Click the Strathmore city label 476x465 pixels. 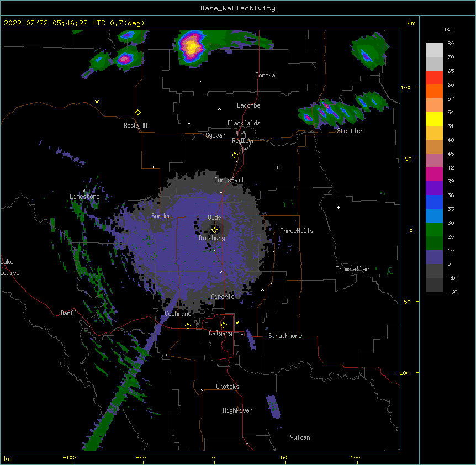285,336
